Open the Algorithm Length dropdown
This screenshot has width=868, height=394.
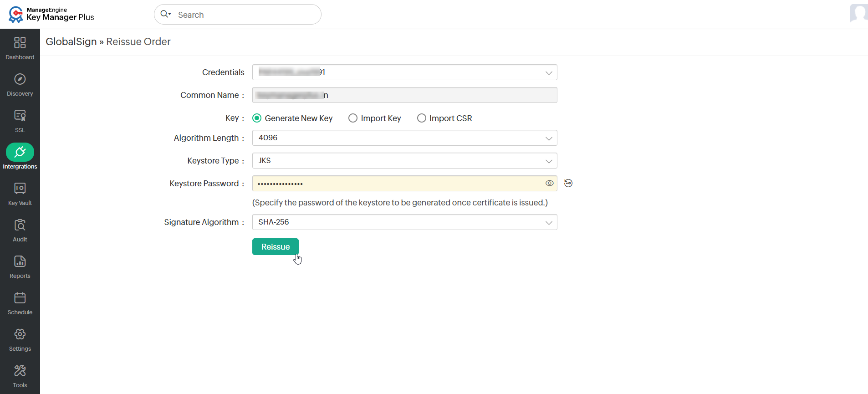[x=405, y=138]
